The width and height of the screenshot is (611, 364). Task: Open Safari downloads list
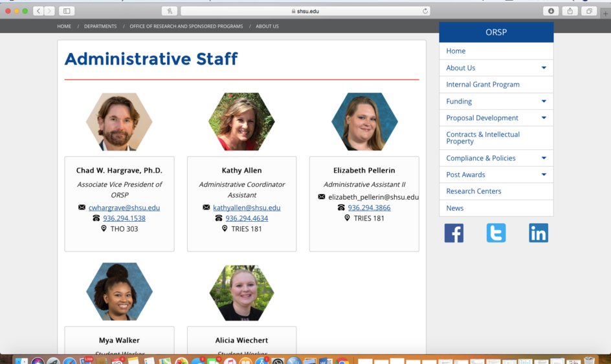551,11
